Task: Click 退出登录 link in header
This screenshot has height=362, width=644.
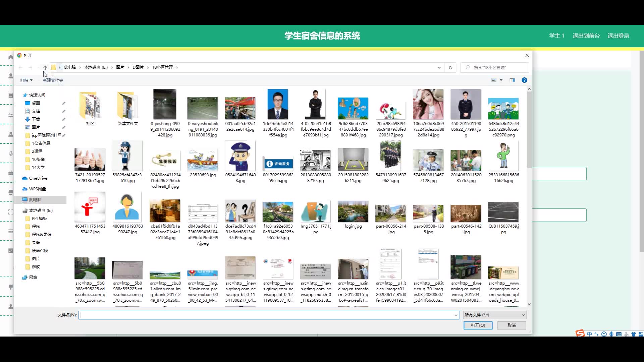Action: 618,36
